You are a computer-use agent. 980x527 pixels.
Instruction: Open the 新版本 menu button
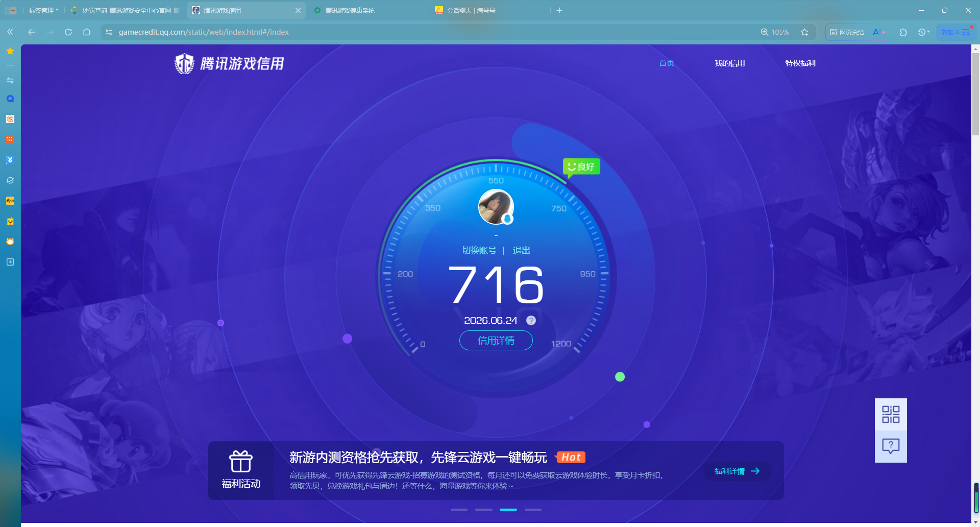(956, 32)
